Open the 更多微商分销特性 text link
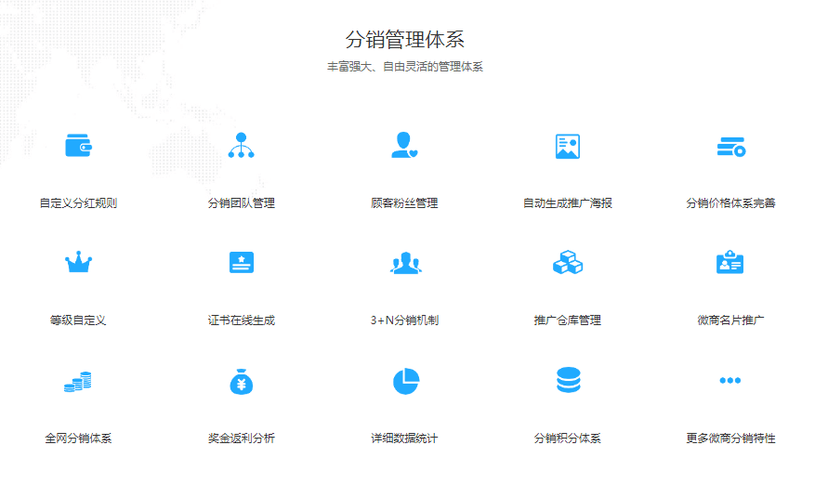828x483 pixels. [x=730, y=438]
